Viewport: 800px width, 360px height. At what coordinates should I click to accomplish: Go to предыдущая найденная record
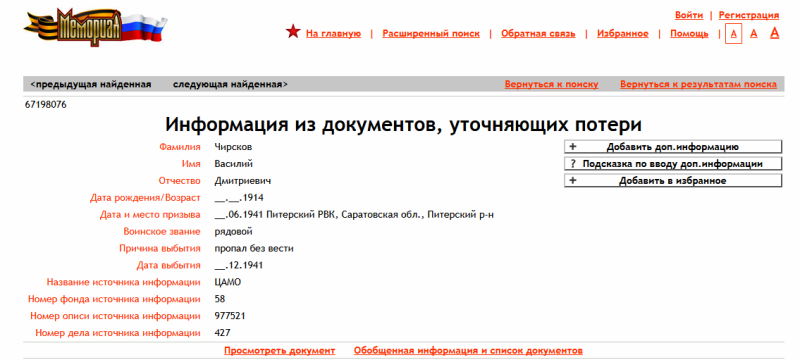(91, 84)
